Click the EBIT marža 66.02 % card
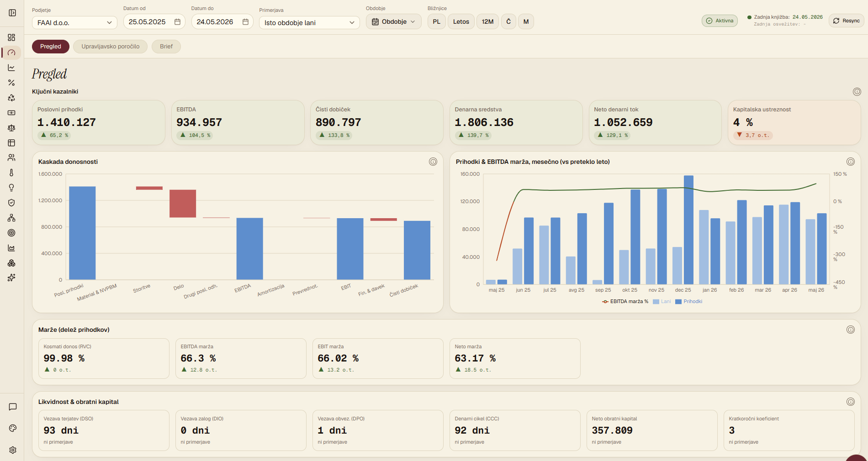The height and width of the screenshot is (461, 868). (x=378, y=358)
